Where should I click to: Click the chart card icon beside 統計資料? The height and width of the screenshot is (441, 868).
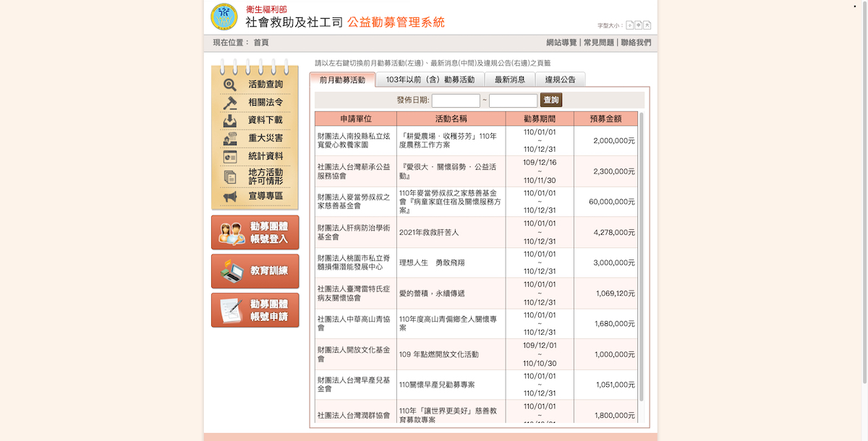[x=230, y=156]
